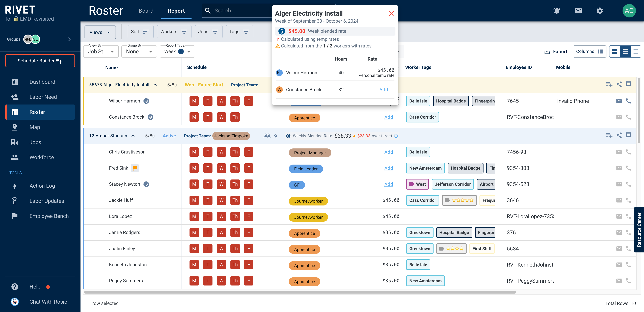Image resolution: width=644 pixels, height=312 pixels.
Task: Click share icon on Alger Electricity row
Action: (619, 85)
